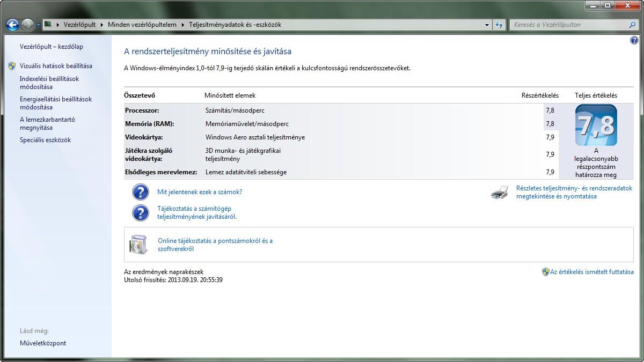Viewport: 644px width, 362px height.
Task: Open Vezérlőpult – kezdőlap link
Action: 52,47
